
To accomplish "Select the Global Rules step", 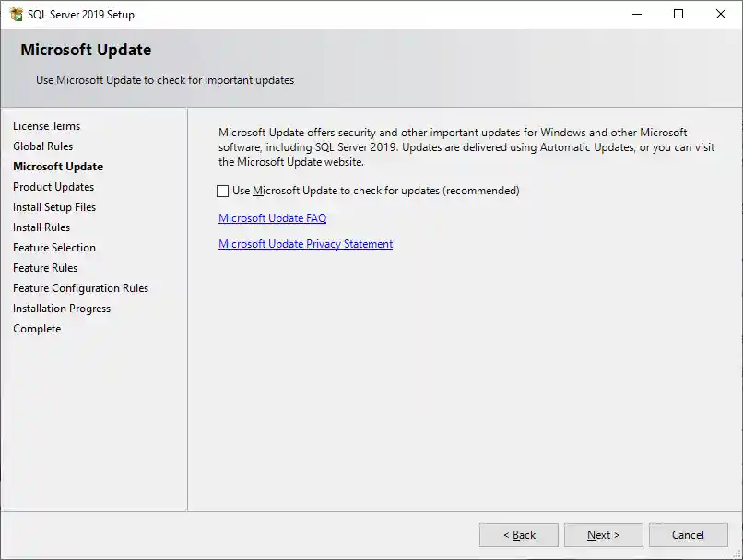I will point(42,146).
